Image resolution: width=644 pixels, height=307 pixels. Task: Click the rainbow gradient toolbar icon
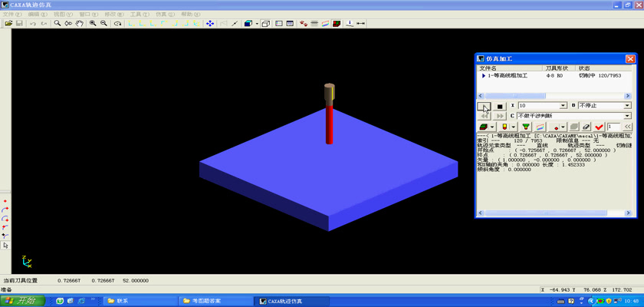[326, 24]
